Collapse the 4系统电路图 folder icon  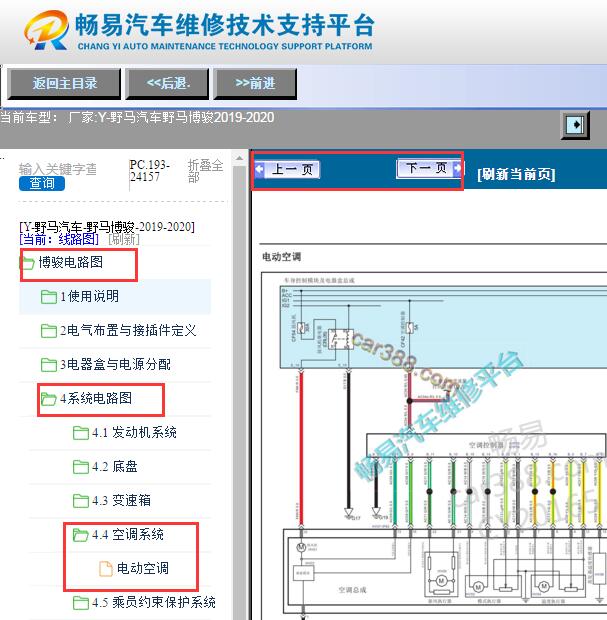tap(49, 399)
